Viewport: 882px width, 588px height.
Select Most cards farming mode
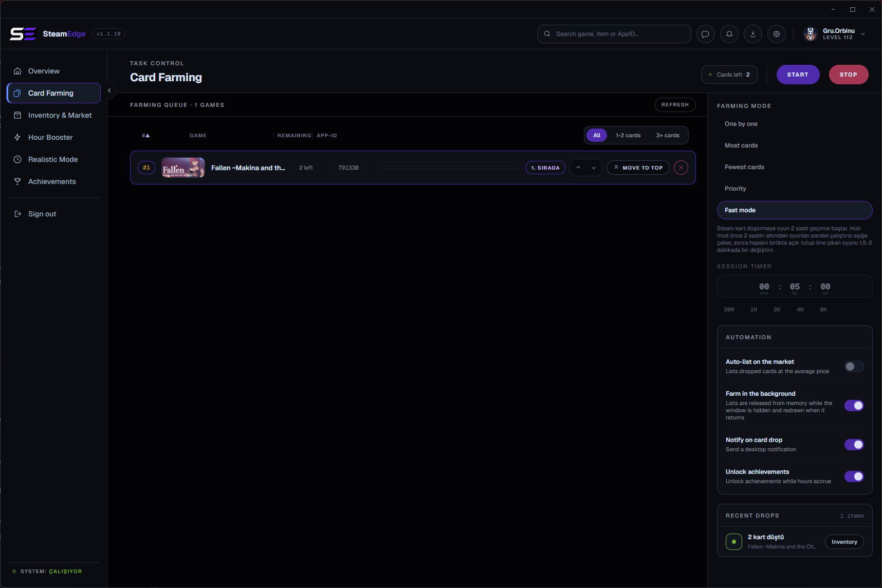795,145
